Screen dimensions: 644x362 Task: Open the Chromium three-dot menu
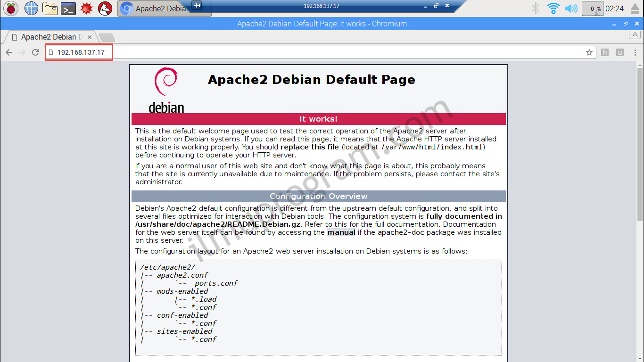pyautogui.click(x=635, y=52)
